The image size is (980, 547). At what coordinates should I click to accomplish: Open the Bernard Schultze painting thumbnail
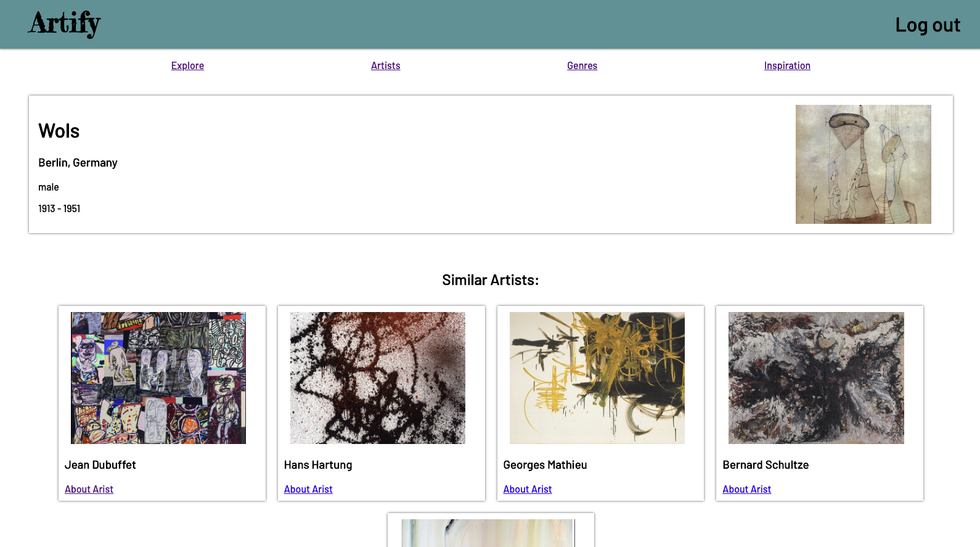click(816, 378)
